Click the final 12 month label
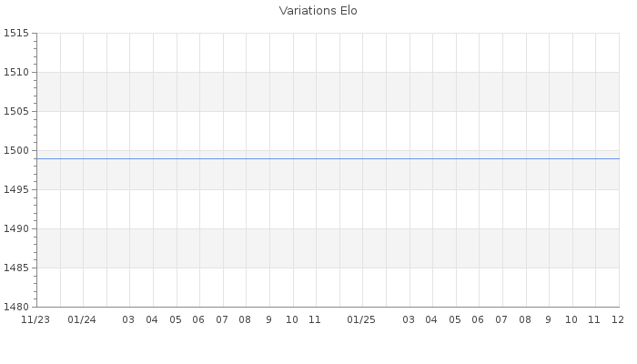 pos(617,320)
